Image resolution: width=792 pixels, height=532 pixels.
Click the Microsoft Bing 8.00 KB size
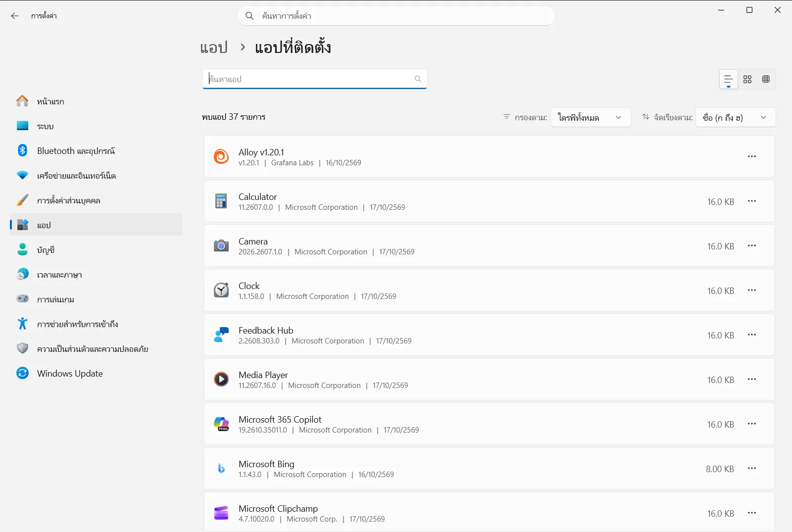pos(720,469)
